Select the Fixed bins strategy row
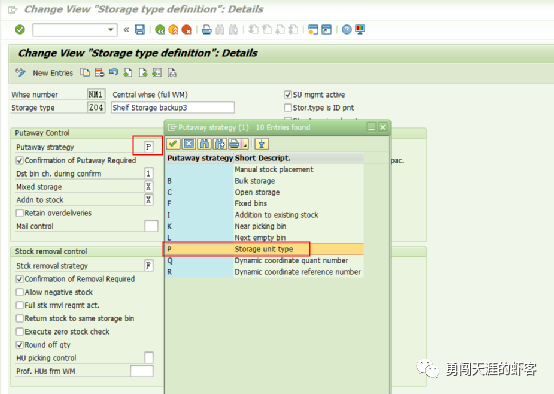Viewport: 554px width, 394px height. pos(265,204)
